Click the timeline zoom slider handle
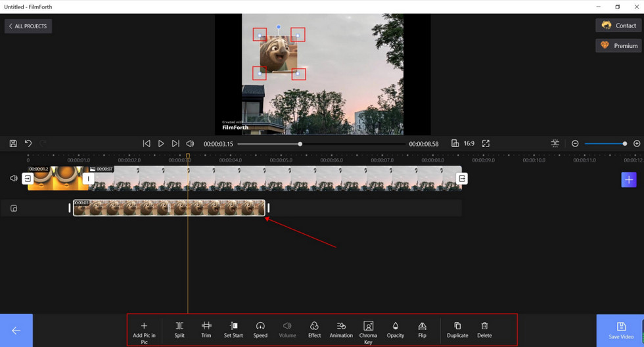Screen dimensions: 644x347 [x=625, y=143]
